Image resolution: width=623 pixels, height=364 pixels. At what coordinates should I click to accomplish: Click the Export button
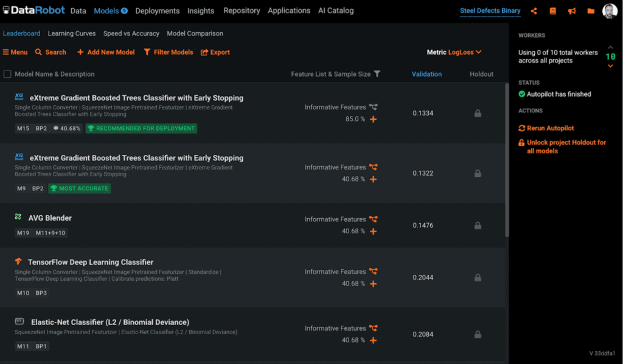pos(215,52)
